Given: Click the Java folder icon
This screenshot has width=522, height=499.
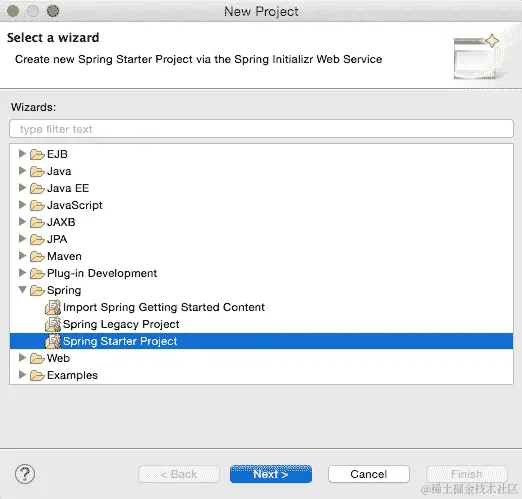Looking at the screenshot, I should tap(37, 171).
